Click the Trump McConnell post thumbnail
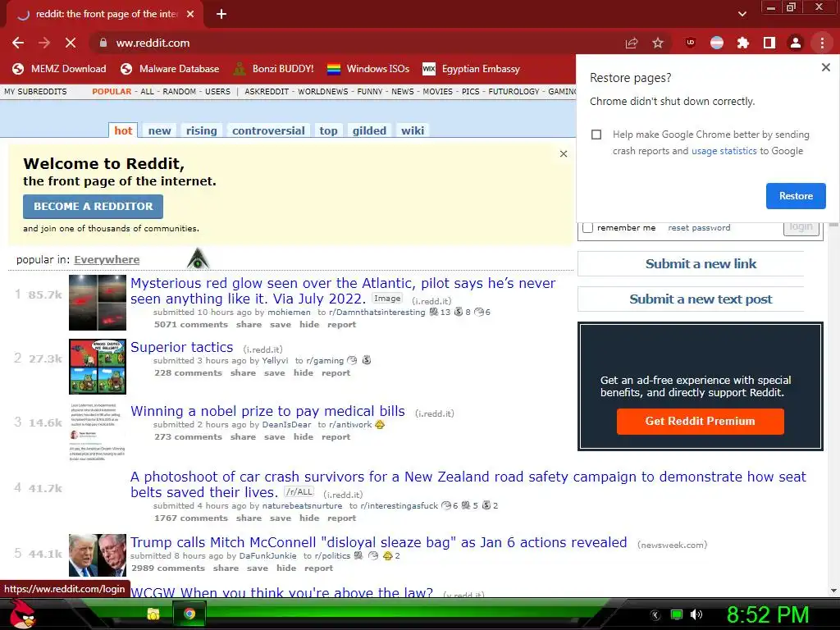The height and width of the screenshot is (630, 840). click(98, 555)
